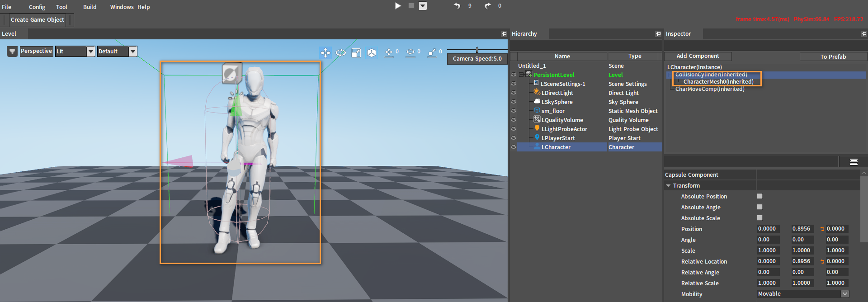Click the Camera Speed:5.0 label
The height and width of the screenshot is (302, 868).
tap(477, 59)
